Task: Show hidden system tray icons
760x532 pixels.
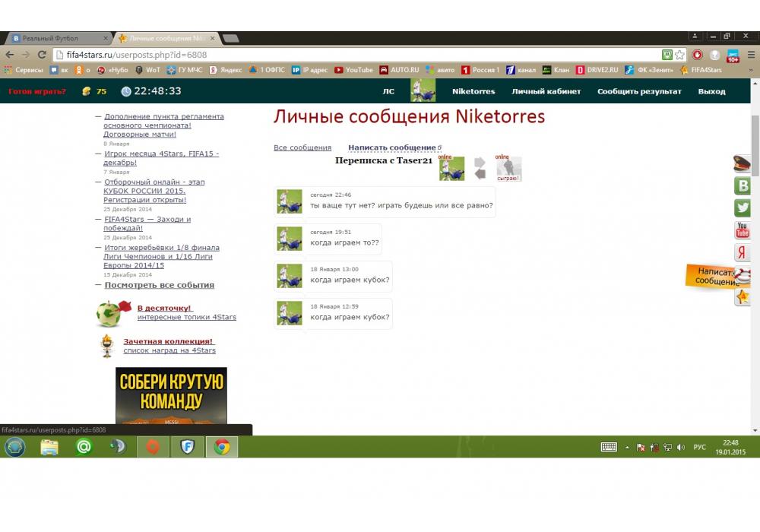Action: tap(627, 448)
